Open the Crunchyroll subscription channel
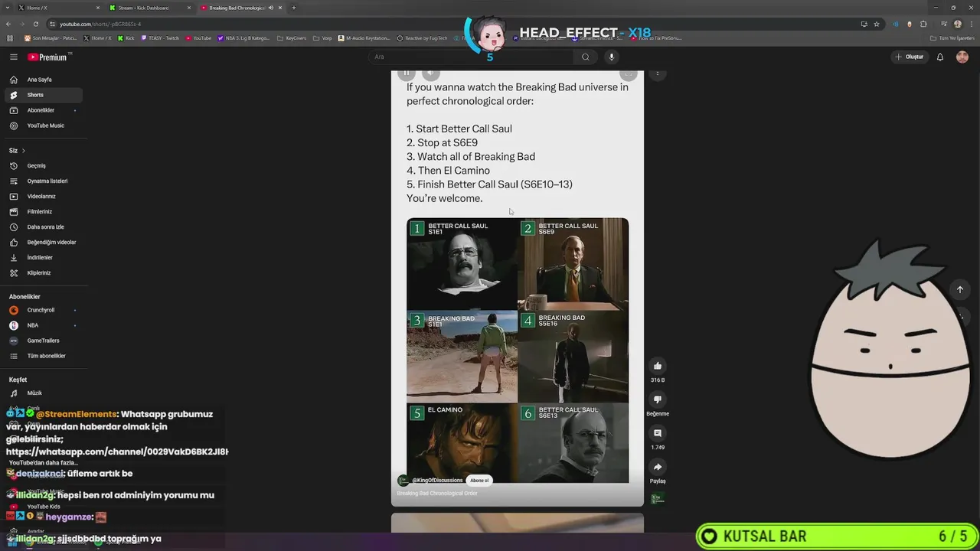This screenshot has height=551, width=980. 44,310
